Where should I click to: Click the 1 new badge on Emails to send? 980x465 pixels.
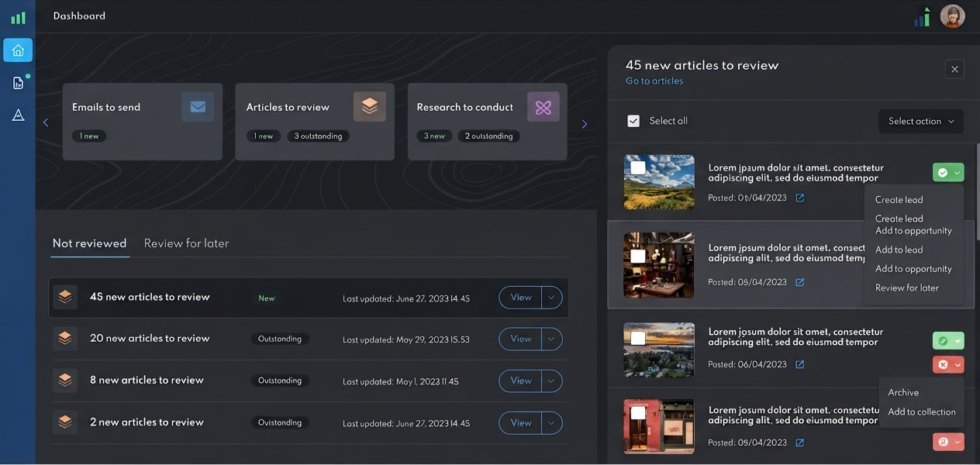[89, 136]
